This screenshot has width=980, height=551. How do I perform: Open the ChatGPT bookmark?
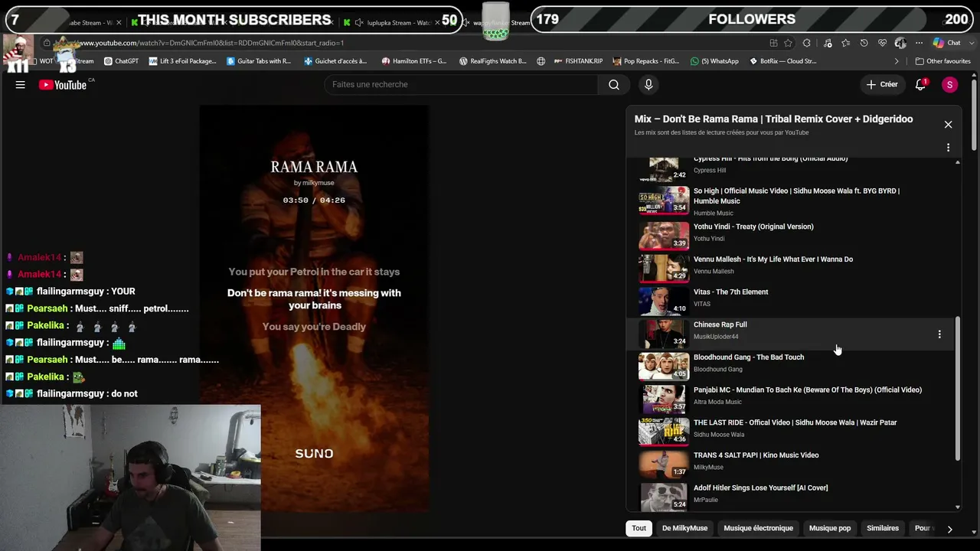click(121, 61)
